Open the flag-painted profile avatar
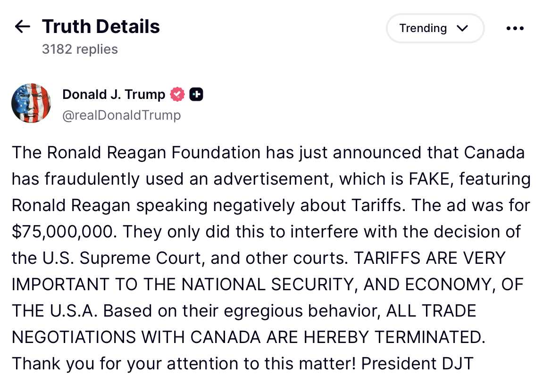This screenshot has height=392, width=551. click(31, 103)
